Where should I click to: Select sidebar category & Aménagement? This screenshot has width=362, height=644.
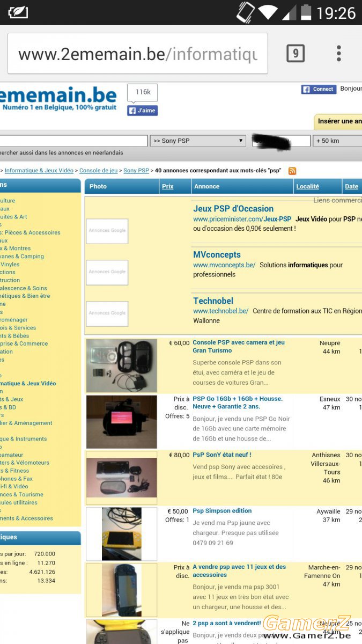pyautogui.click(x=26, y=423)
